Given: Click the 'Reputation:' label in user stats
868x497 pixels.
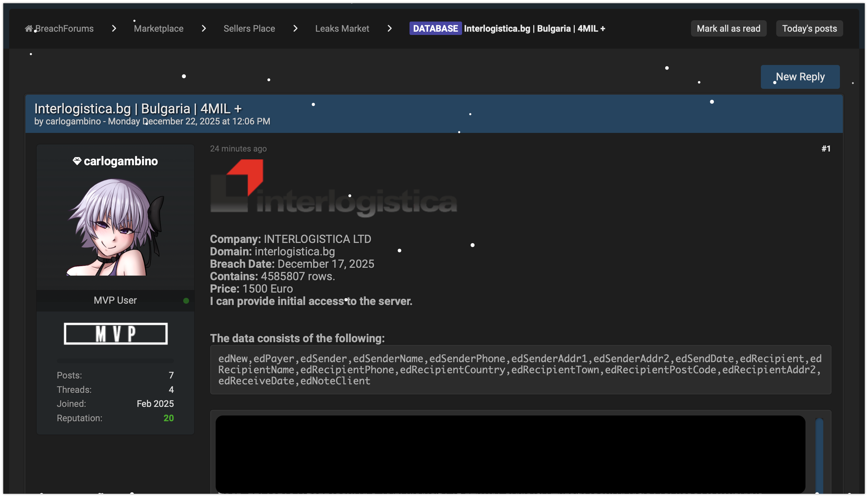Looking at the screenshot, I should (80, 418).
